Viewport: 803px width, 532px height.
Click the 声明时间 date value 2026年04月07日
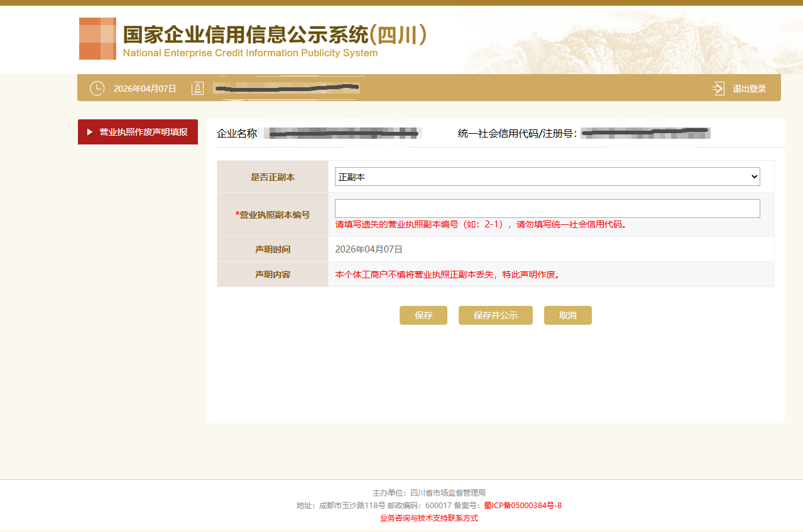click(x=369, y=249)
